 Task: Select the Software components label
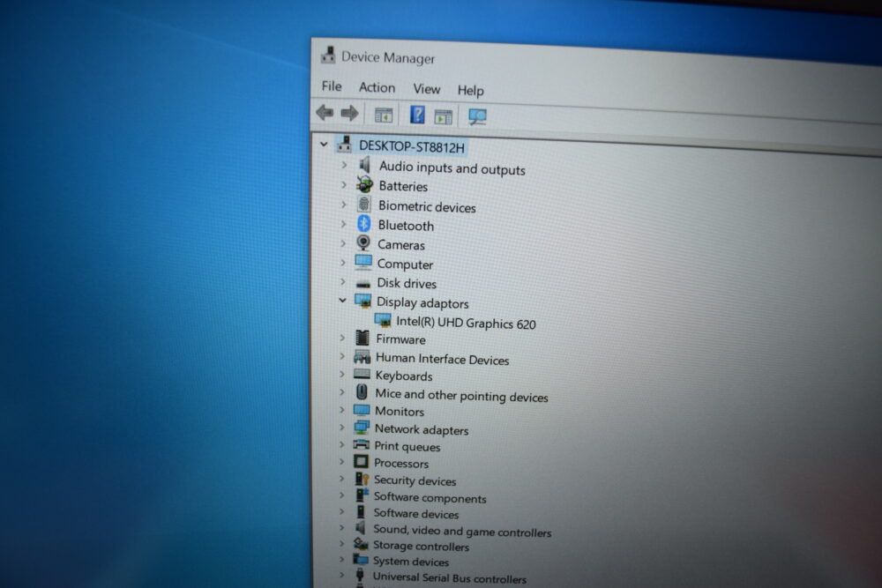[x=430, y=497]
